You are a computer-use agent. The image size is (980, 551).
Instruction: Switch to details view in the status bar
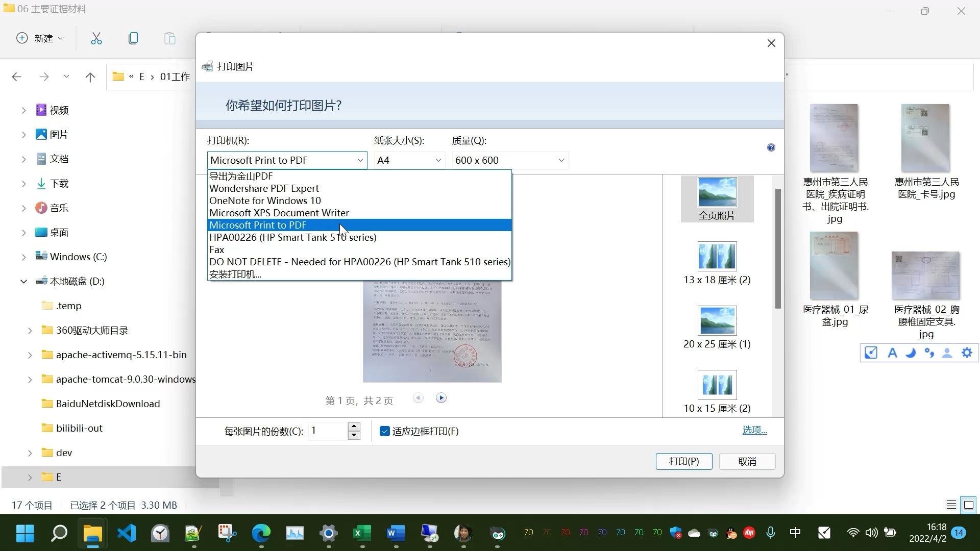tap(951, 505)
